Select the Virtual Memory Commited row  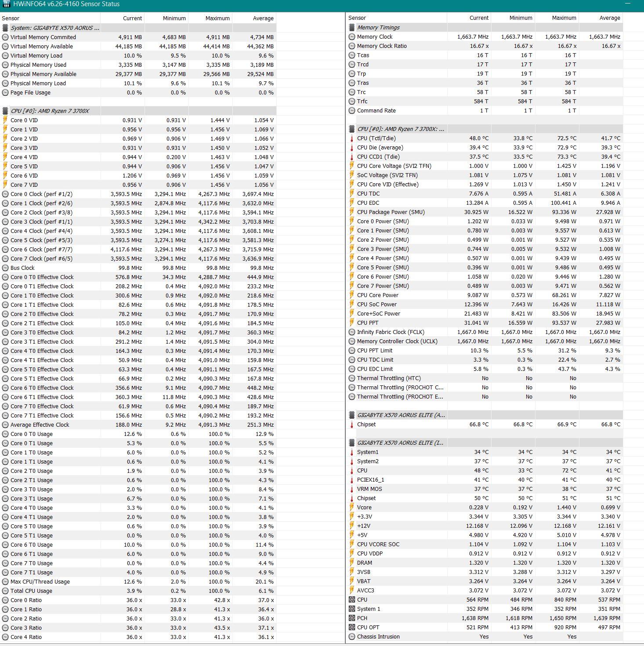138,37
